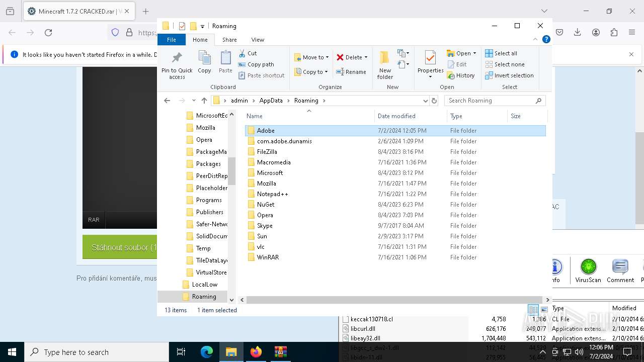
Task: Click Properties quick-access checkmark icon
Action: click(182, 26)
